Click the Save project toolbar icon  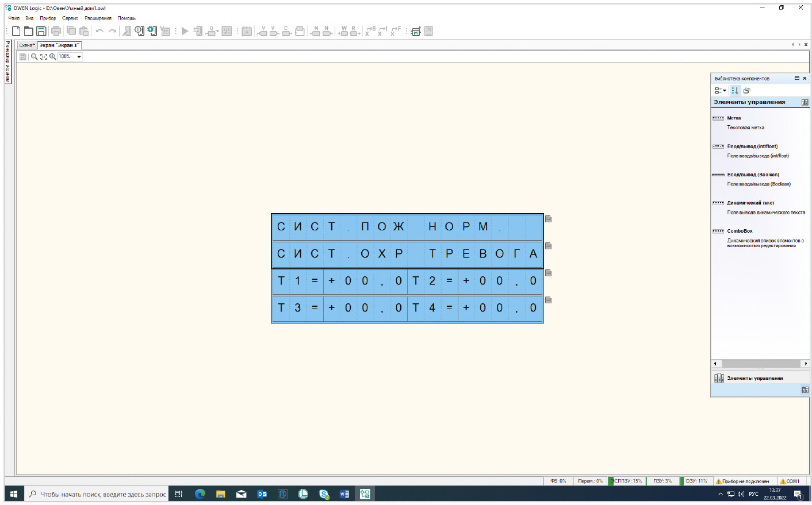click(41, 31)
